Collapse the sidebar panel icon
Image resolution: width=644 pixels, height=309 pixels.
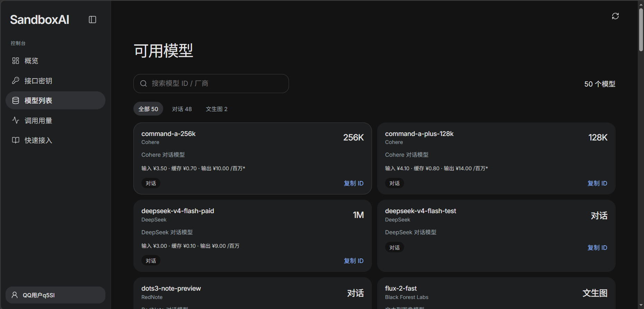coord(92,20)
